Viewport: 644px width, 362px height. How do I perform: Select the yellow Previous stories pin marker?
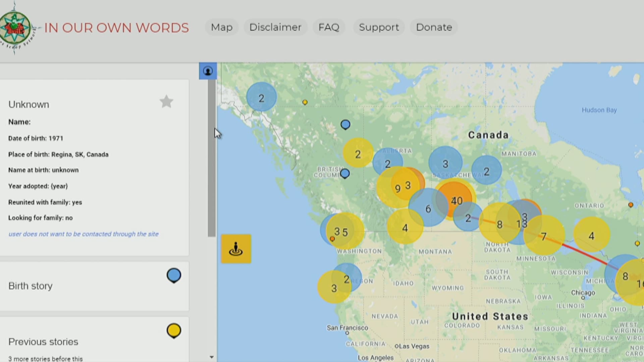(x=174, y=331)
